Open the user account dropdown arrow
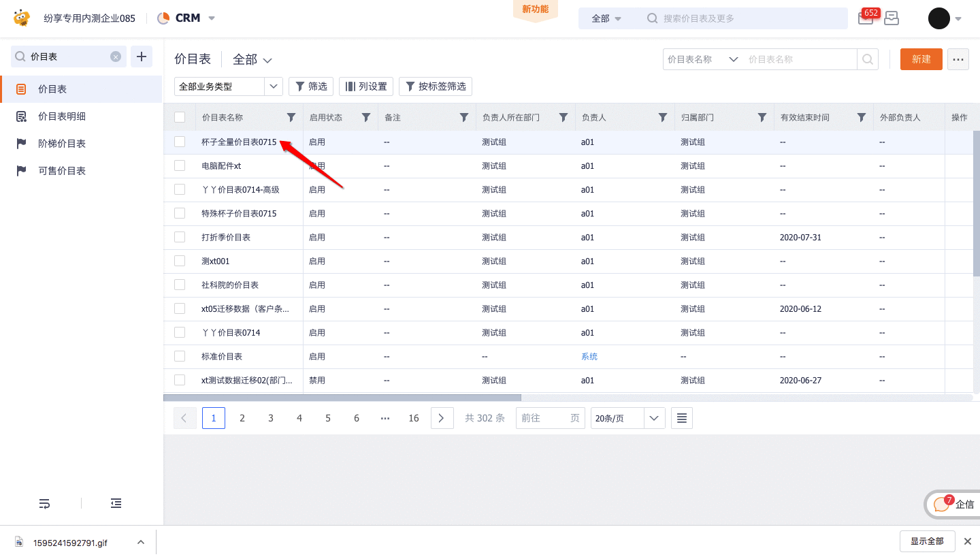 click(x=958, y=19)
